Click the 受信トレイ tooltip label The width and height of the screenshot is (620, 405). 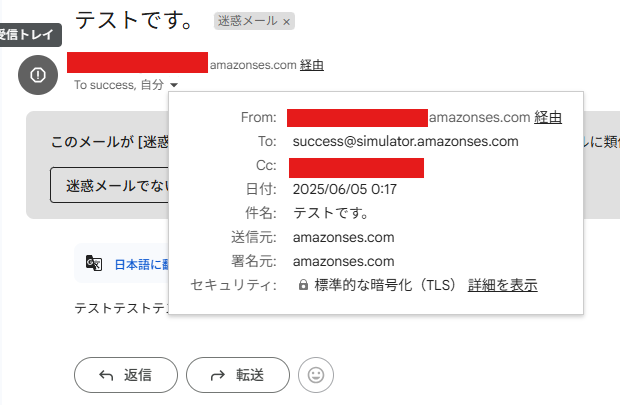(29, 35)
